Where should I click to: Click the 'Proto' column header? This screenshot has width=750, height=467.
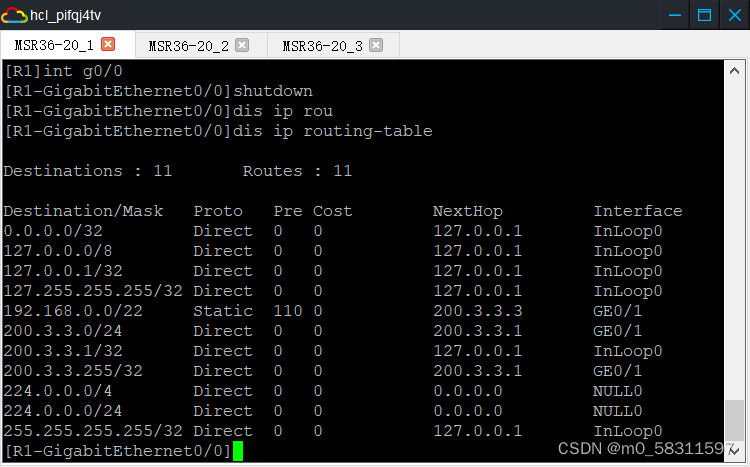click(x=218, y=211)
